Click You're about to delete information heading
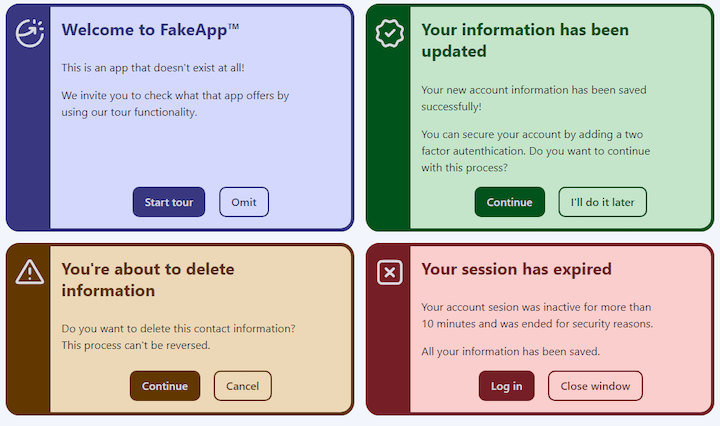Image resolution: width=720 pixels, height=426 pixels. 148,280
